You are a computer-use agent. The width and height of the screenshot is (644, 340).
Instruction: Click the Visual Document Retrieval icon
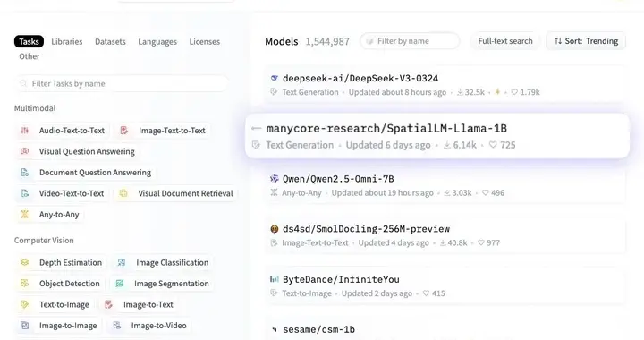click(x=123, y=193)
